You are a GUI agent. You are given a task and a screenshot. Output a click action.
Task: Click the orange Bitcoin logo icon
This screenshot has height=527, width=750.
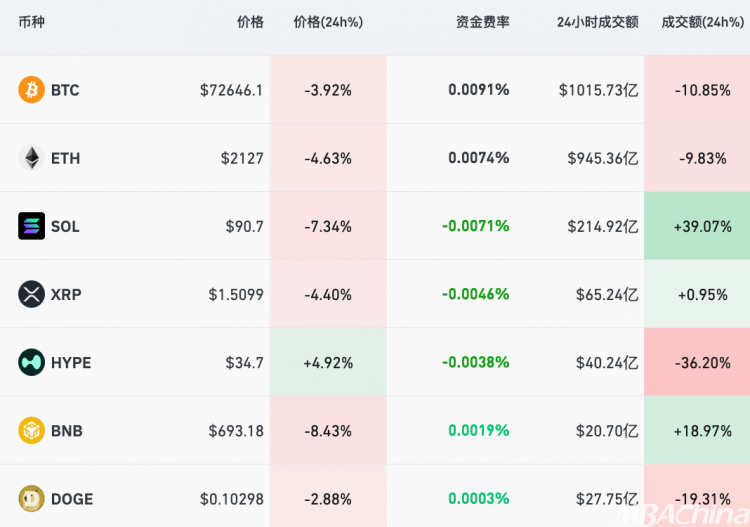[32, 90]
